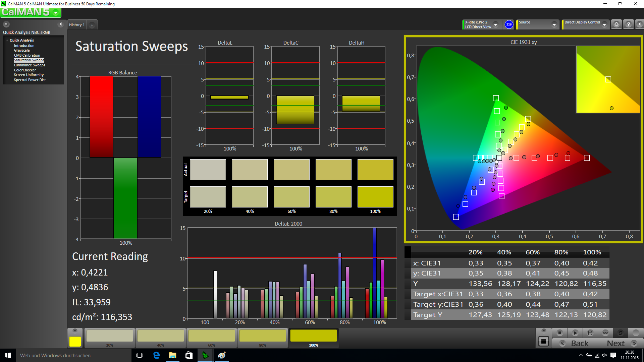Open settings with the gear icon
The image size is (644, 362).
(x=616, y=24)
